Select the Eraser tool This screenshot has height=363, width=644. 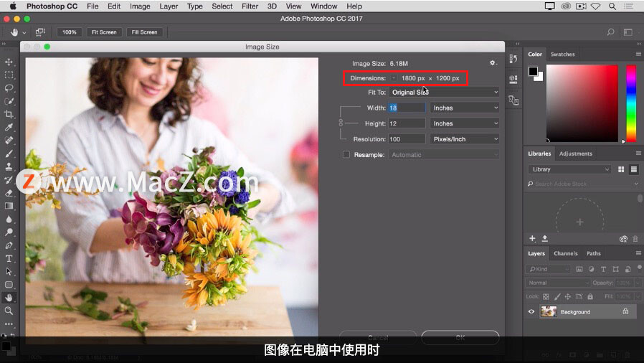click(x=9, y=193)
